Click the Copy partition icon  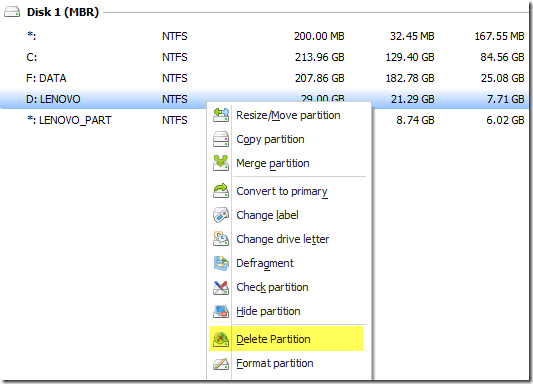tap(221, 139)
